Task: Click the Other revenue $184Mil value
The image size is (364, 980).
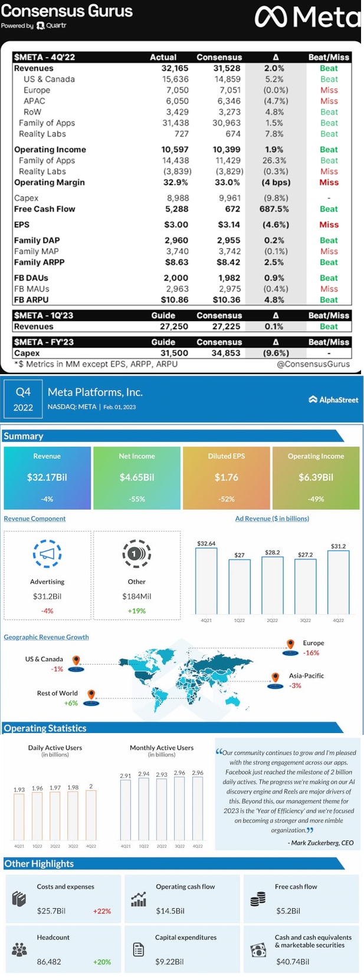Action: click(137, 596)
